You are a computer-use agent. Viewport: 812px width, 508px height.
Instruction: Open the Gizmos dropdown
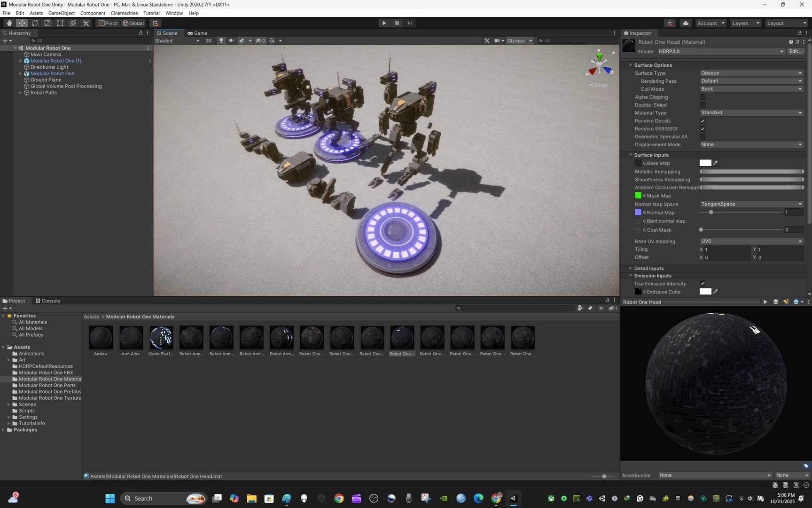click(x=519, y=40)
